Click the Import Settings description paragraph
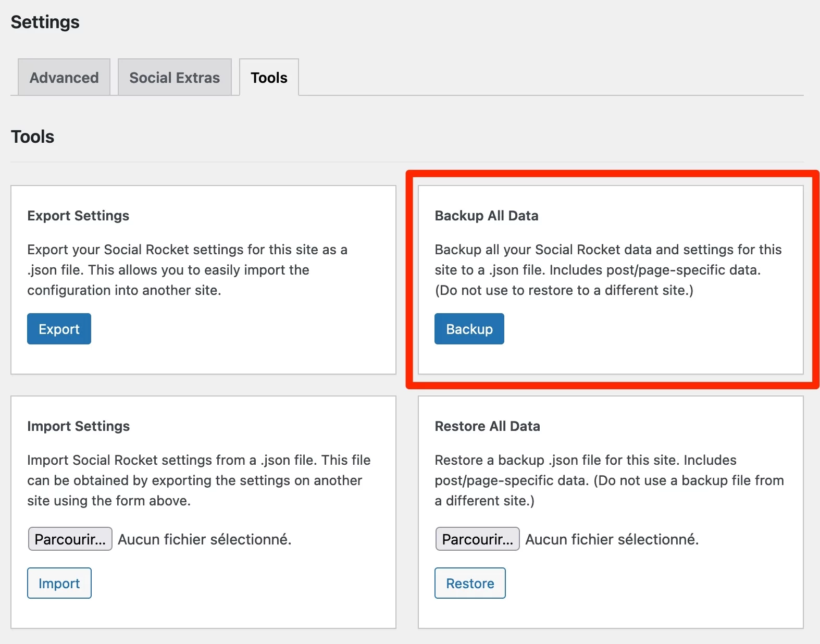820x644 pixels. 199,480
